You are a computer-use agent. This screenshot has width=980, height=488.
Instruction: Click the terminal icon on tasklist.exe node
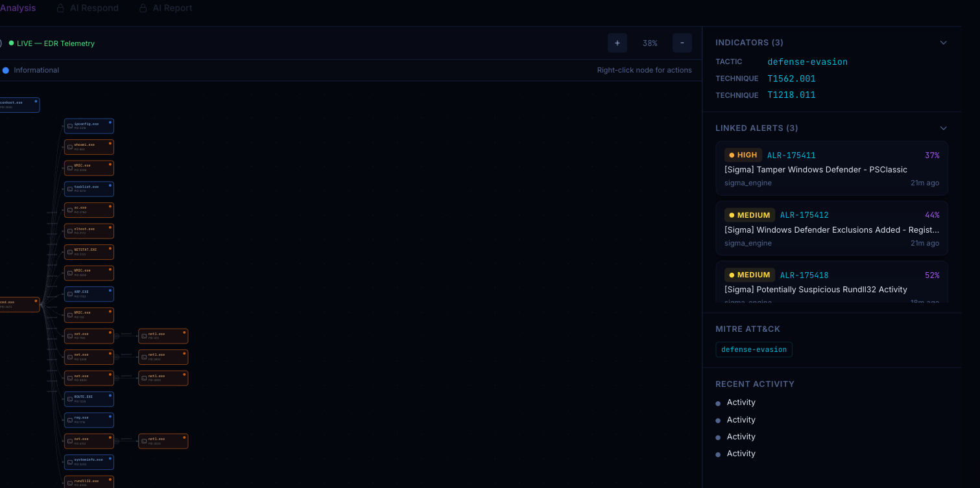click(x=70, y=189)
